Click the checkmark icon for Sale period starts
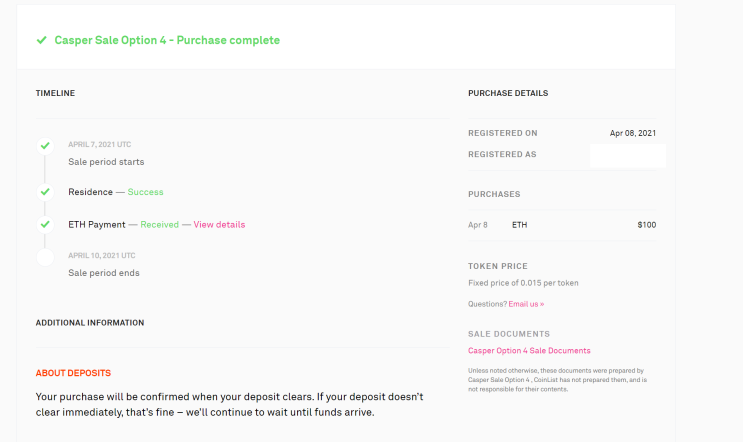The image size is (743, 442). [45, 146]
